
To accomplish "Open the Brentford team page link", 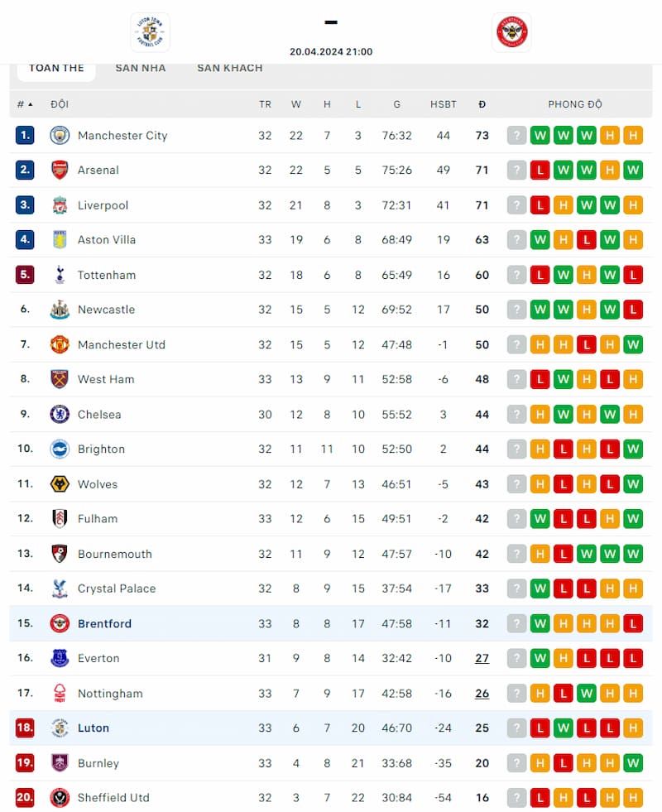I will (x=104, y=623).
